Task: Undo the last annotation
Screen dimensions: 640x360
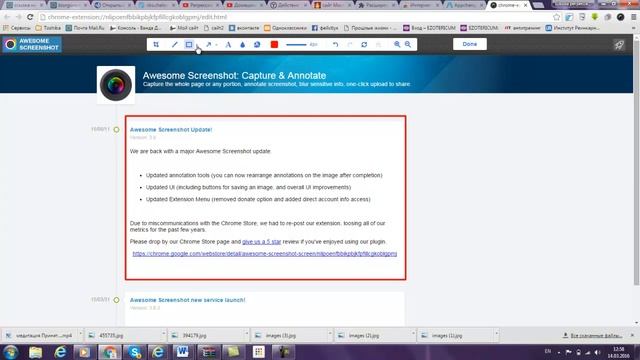Action: pos(335,44)
